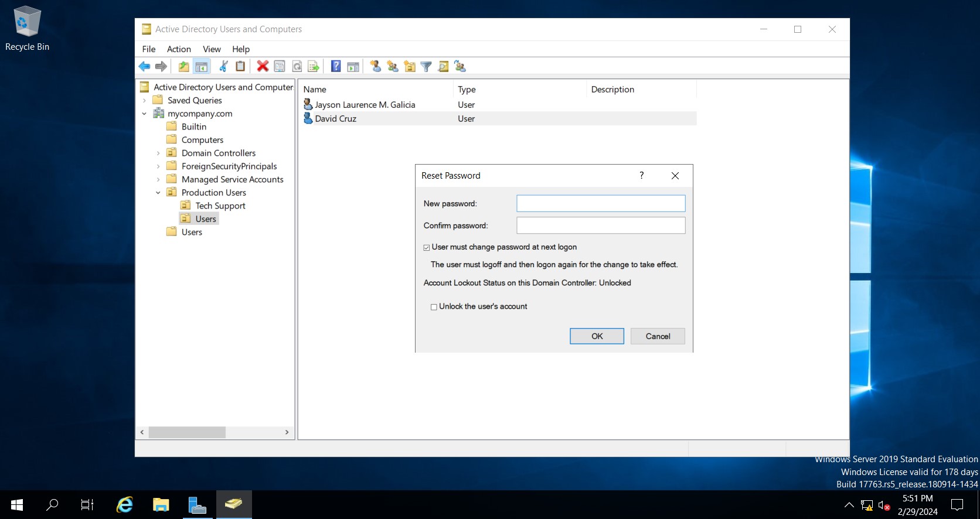This screenshot has height=519, width=980.
Task: Click the Create new group icon
Action: click(x=393, y=66)
